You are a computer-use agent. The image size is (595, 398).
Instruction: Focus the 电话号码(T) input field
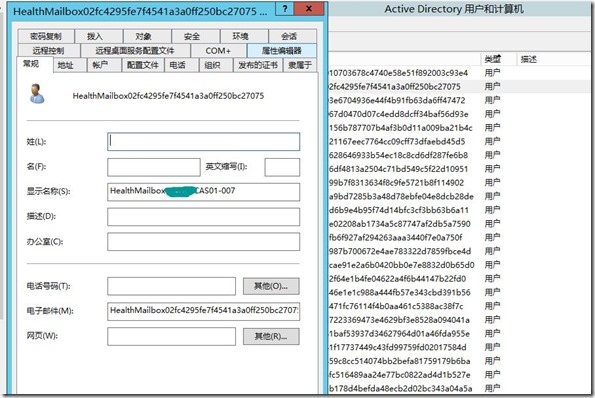[171, 286]
